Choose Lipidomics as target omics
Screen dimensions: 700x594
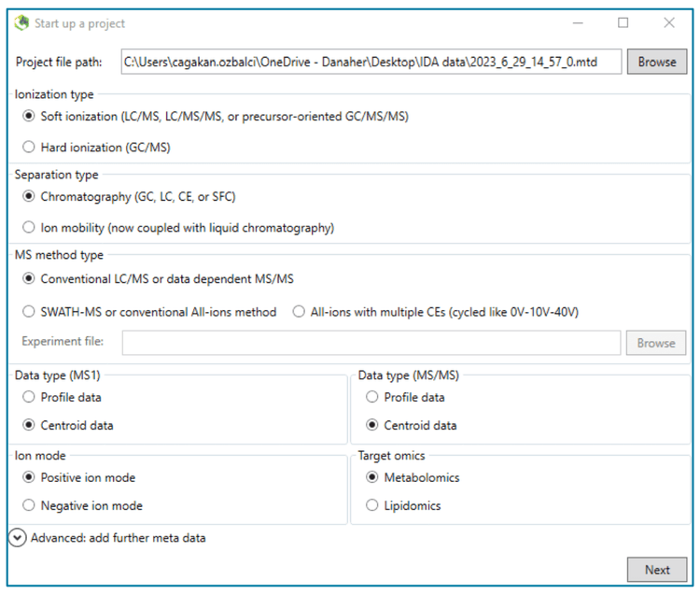pos(372,506)
